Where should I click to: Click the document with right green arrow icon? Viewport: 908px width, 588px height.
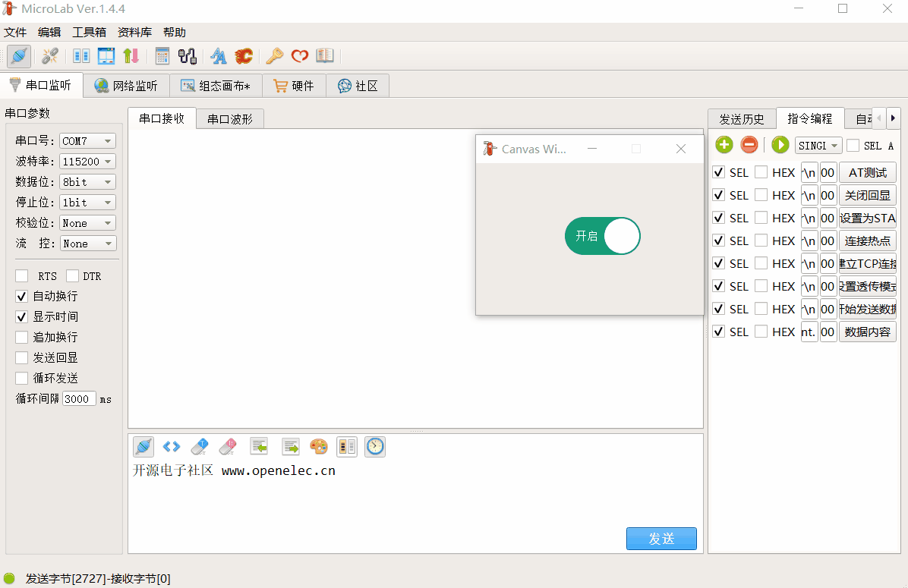pyautogui.click(x=291, y=447)
